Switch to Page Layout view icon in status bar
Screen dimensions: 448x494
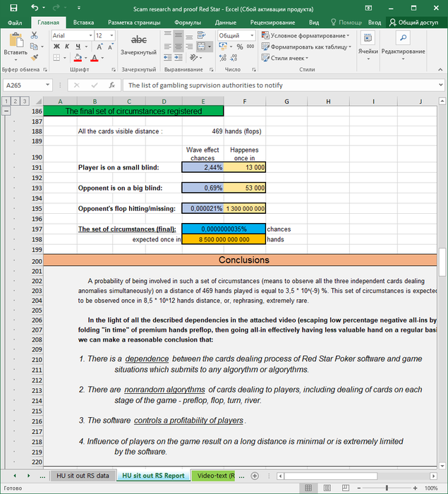point(327,488)
